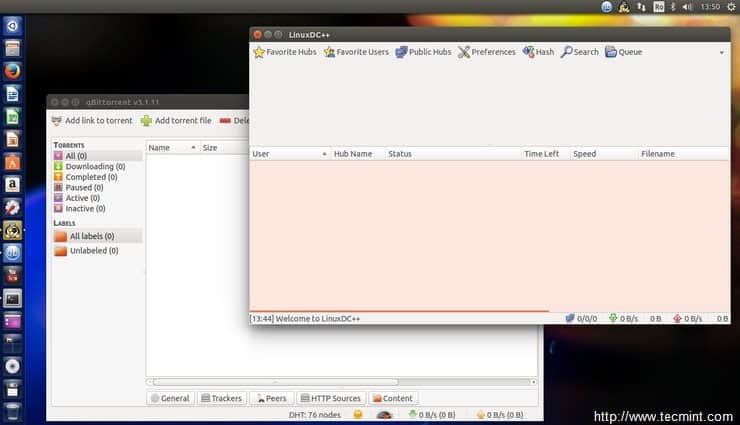Screen dimensions: 740x425
Task: Expand the LinuxDC++ toolbar overflow arrow
Action: pyautogui.click(x=722, y=52)
